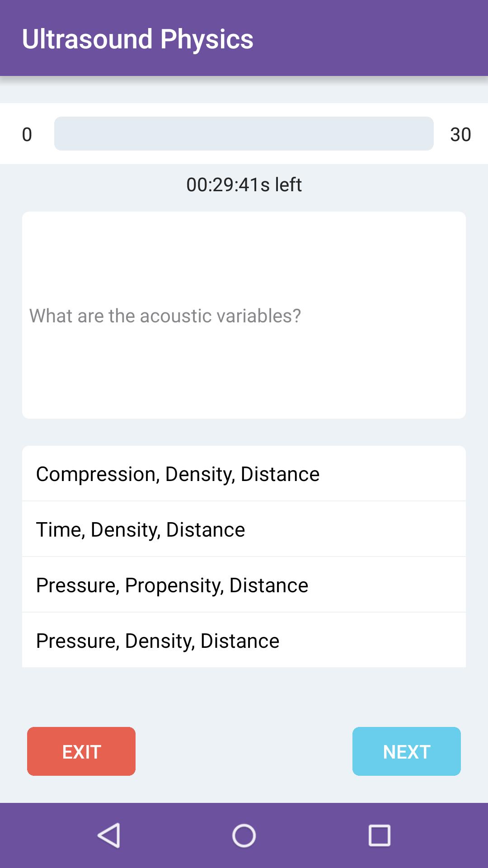The width and height of the screenshot is (488, 868).
Task: Tap the total questions number 30
Action: [x=460, y=134]
